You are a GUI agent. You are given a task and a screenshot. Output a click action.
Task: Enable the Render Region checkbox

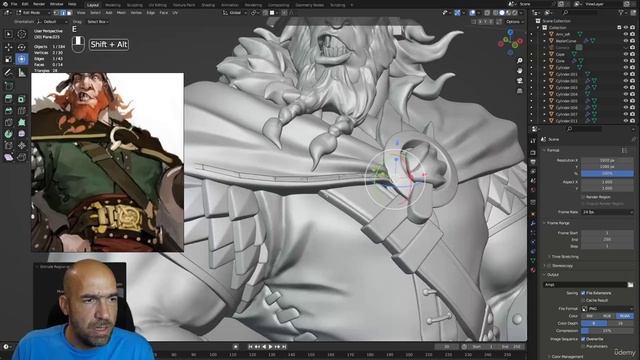[x=583, y=197]
